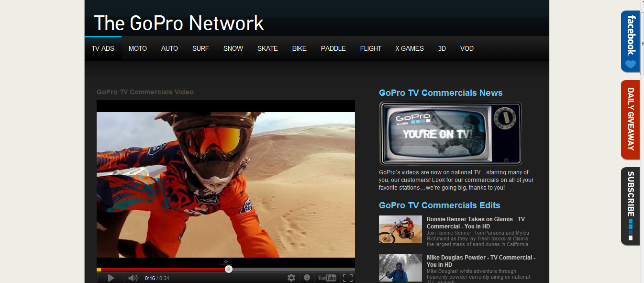Click the yellow marker at progress bar start
This screenshot has height=283, width=644.
pyautogui.click(x=99, y=270)
